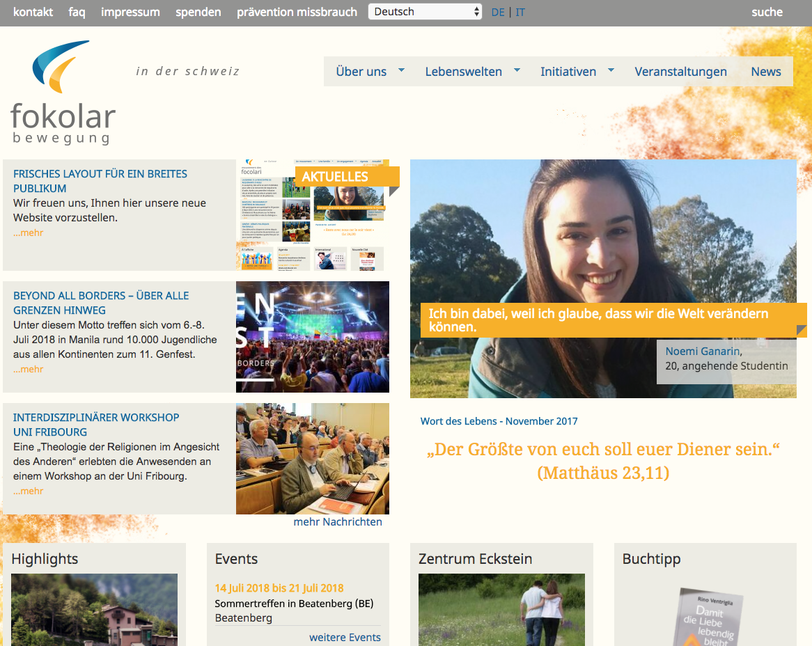
Task: Switch language via DE link
Action: point(498,12)
